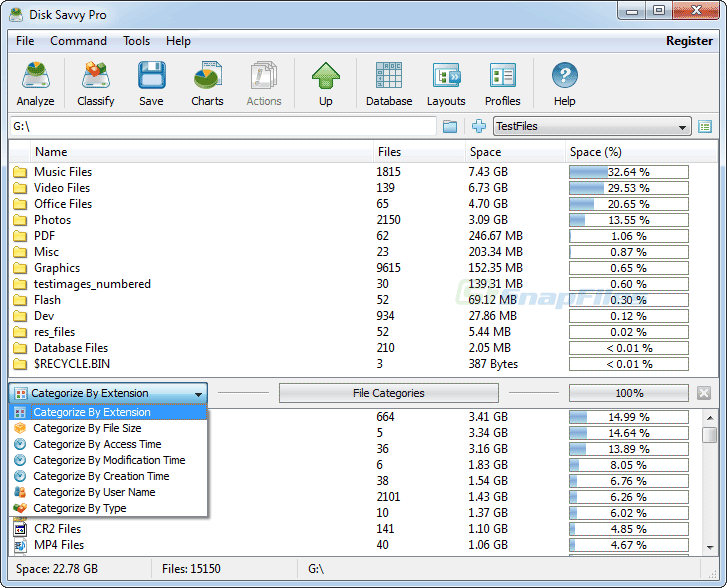727x588 pixels.
Task: Click the File Categories button
Action: click(x=389, y=393)
